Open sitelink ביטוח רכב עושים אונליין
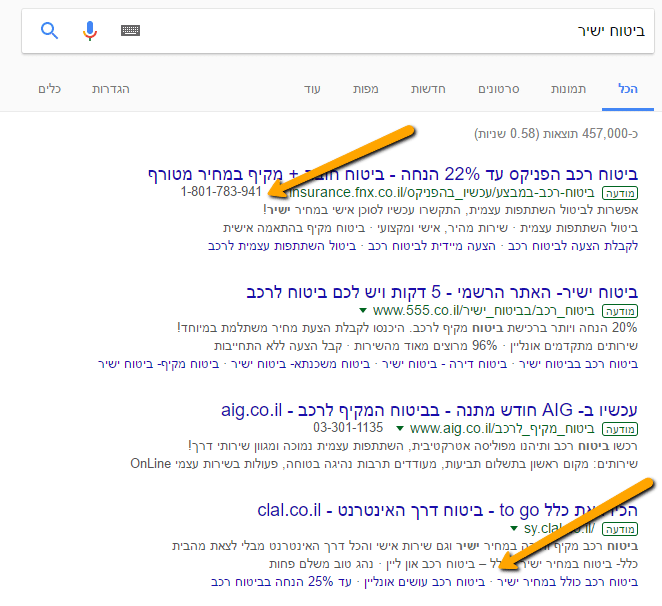Viewport: 662px width, 606px height. click(x=425, y=582)
